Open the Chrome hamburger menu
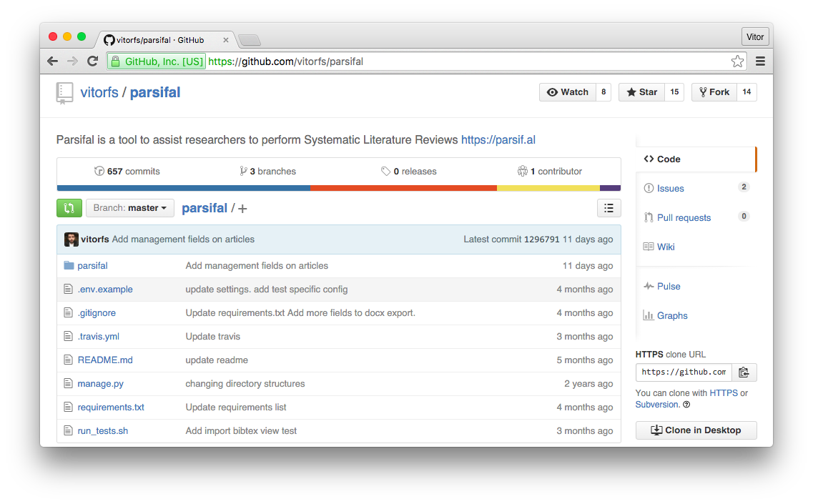This screenshot has width=813, height=504. [x=760, y=61]
